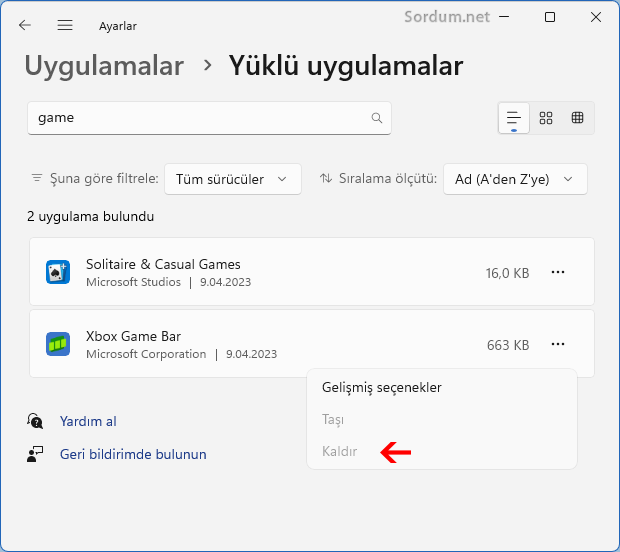Click the sort arrows icon
Image resolution: width=620 pixels, height=552 pixels.
pos(326,178)
